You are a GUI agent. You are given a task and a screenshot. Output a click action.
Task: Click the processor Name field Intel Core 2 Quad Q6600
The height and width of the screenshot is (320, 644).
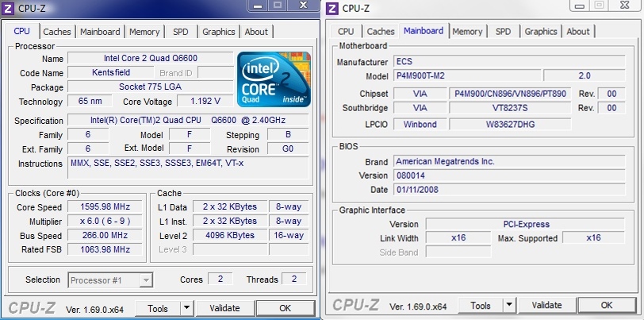[x=151, y=58]
